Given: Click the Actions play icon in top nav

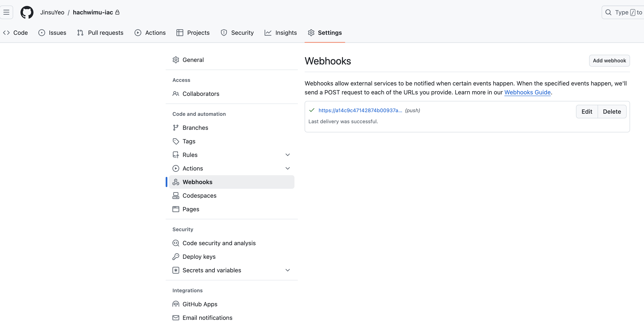Looking at the screenshot, I should (138, 32).
